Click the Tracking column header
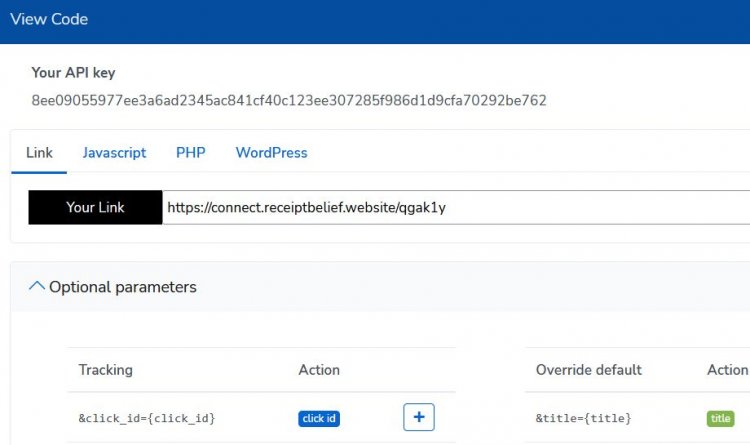Viewport: 750px width, 445px height. coord(106,370)
